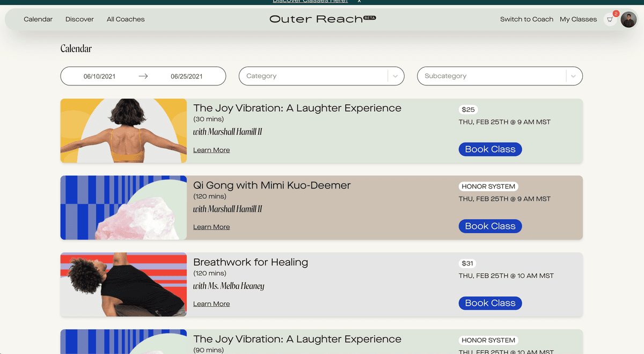Click the Qi Gong HONOR SYSTEM badge
This screenshot has height=354, width=644.
[488, 186]
